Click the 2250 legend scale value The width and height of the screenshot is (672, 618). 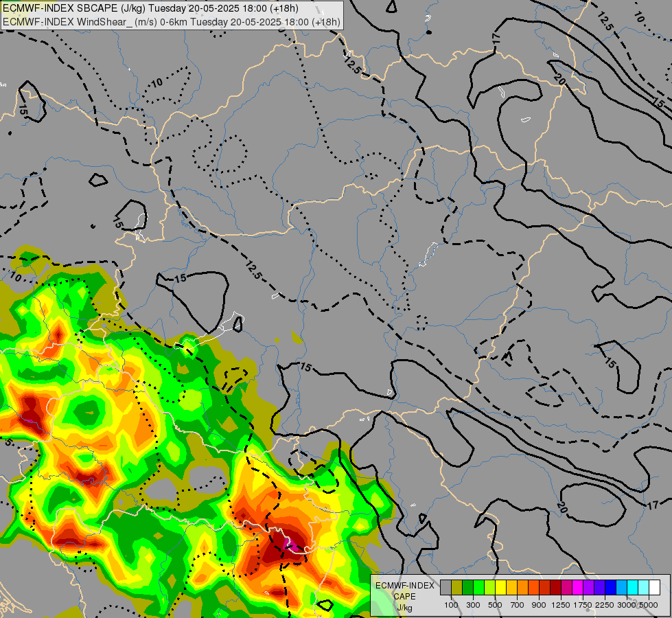[x=605, y=605]
